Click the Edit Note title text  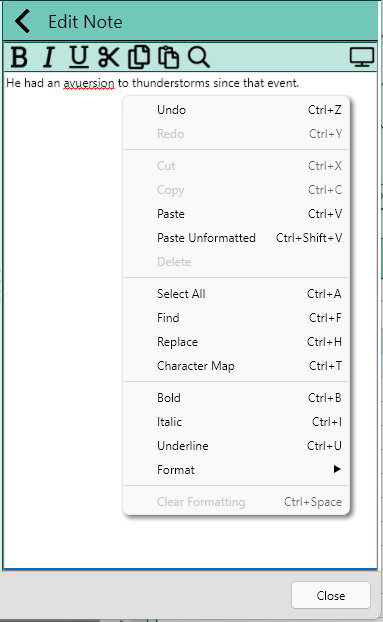point(85,22)
